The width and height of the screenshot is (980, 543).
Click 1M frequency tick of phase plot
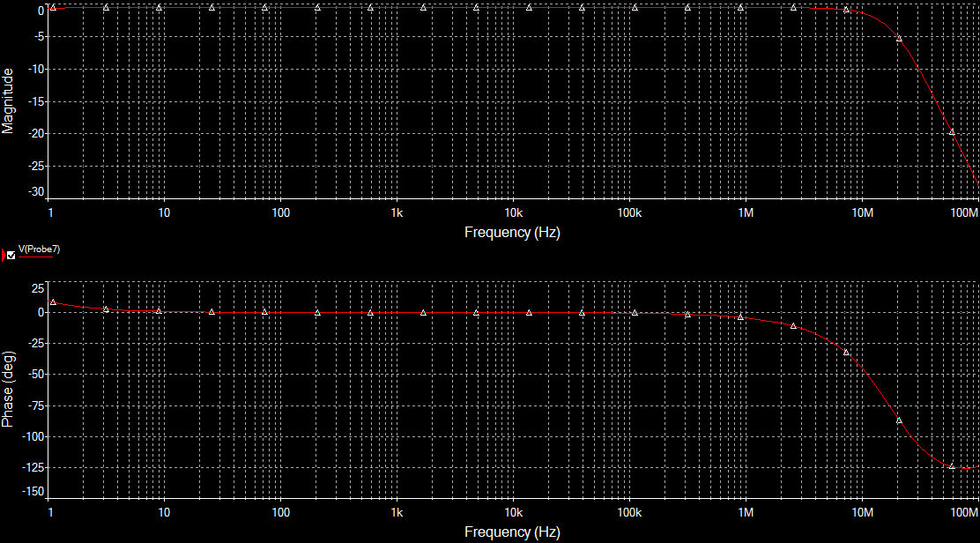coord(746,512)
